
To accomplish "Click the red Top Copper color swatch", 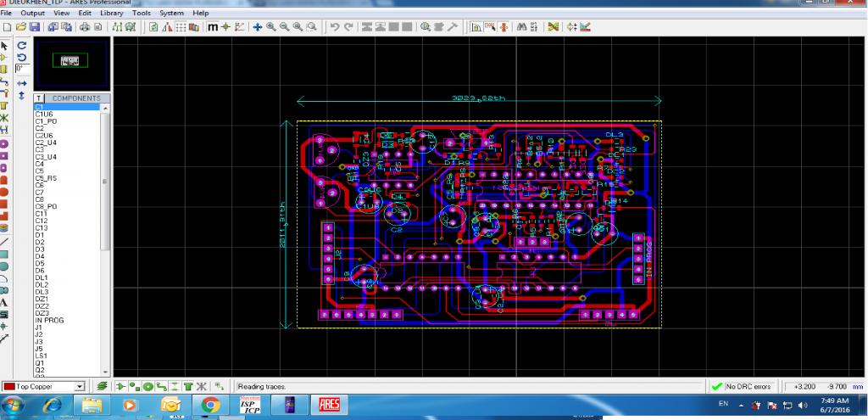I will 9,387.
